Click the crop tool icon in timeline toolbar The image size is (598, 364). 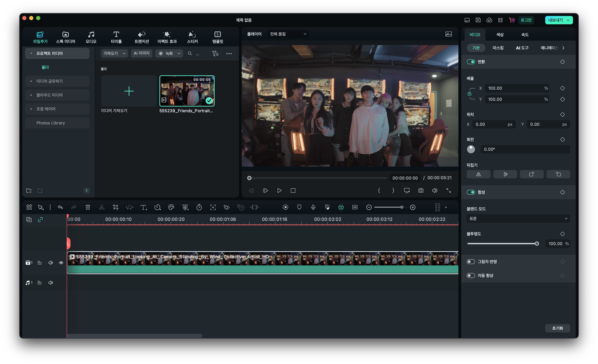coord(115,207)
